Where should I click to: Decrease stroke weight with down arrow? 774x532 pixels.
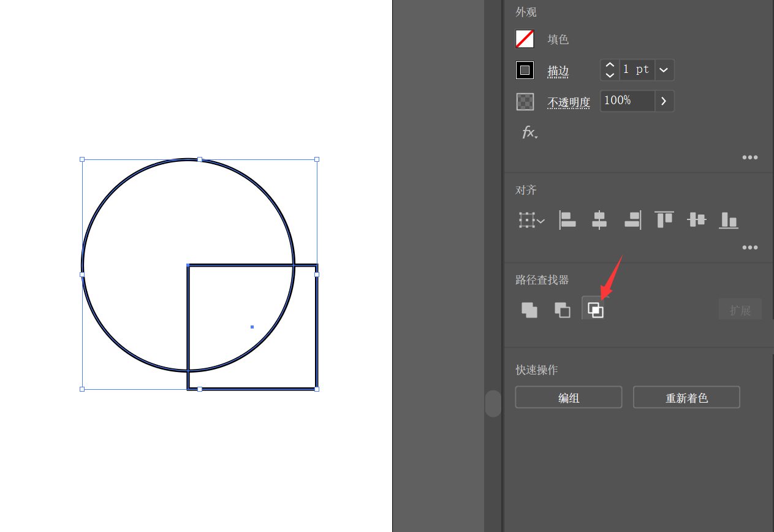[x=610, y=75]
